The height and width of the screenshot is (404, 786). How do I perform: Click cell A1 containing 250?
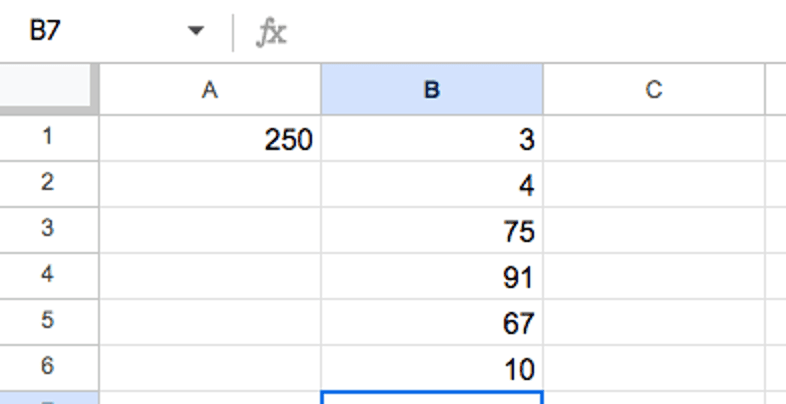point(210,139)
